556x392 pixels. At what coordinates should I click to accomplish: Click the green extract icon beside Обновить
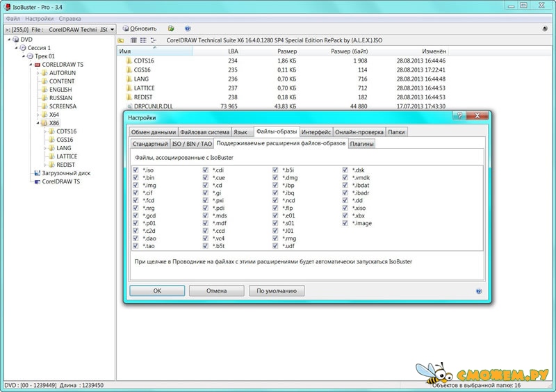(171, 28)
